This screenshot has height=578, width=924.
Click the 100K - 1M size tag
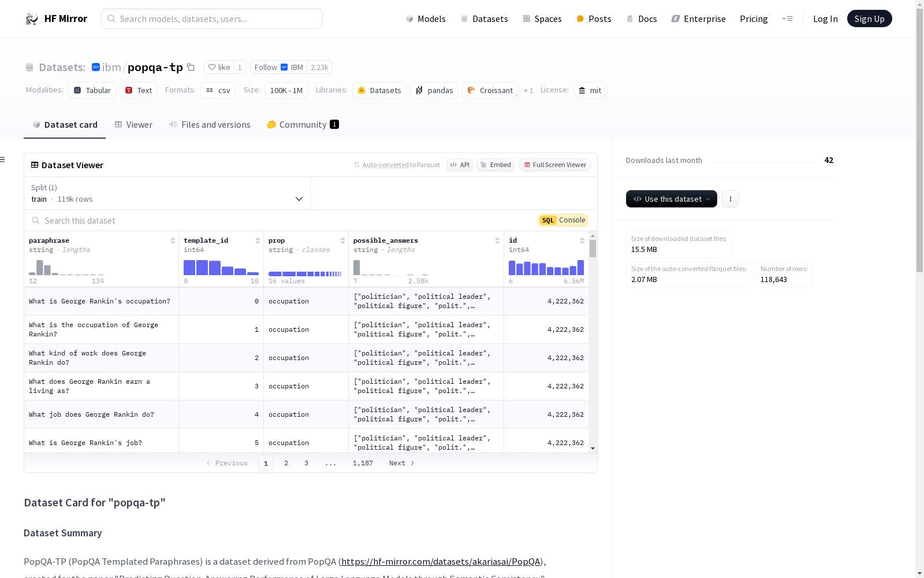click(x=286, y=90)
